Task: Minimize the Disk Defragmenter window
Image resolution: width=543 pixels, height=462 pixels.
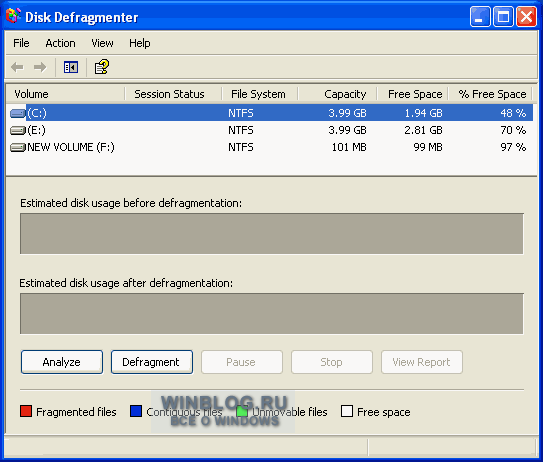Action: (x=480, y=16)
